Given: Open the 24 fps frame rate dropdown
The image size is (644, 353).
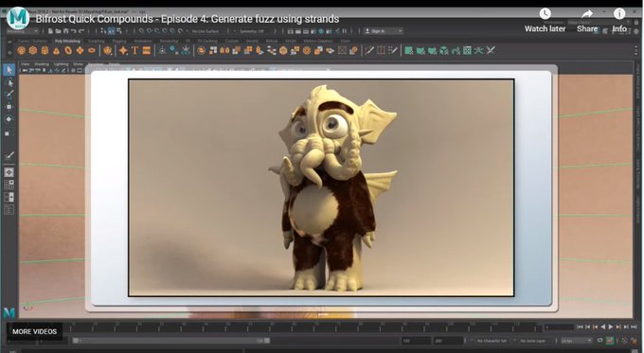Looking at the screenshot, I should 576,341.
